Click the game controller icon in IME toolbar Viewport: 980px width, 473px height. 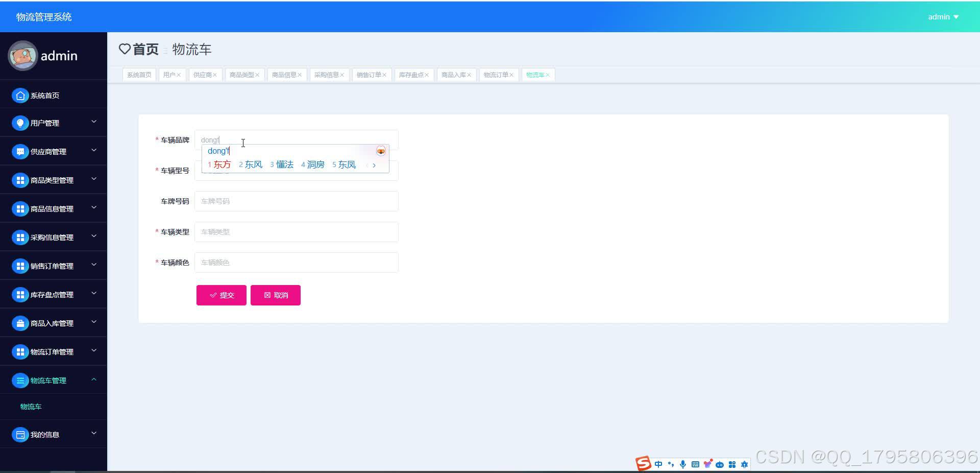720,465
